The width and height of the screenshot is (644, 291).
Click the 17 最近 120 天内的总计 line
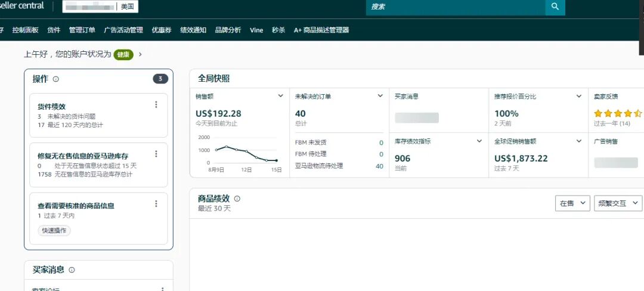point(70,125)
